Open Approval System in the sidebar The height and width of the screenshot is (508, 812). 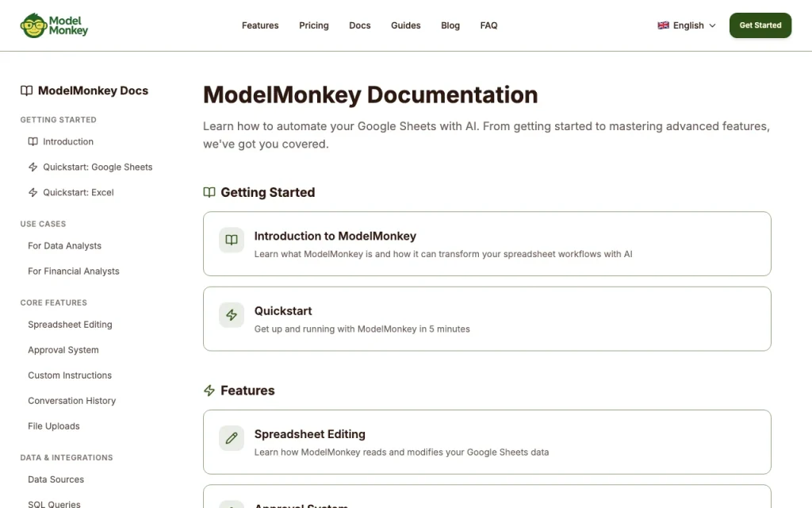pos(63,350)
